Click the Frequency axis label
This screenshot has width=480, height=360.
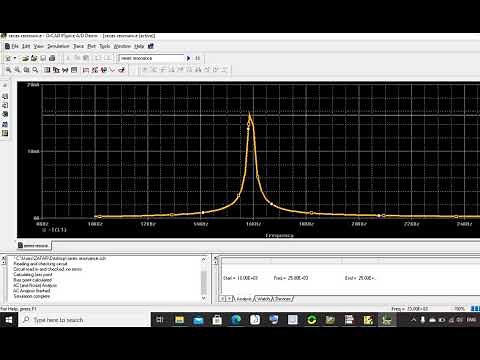tap(280, 235)
